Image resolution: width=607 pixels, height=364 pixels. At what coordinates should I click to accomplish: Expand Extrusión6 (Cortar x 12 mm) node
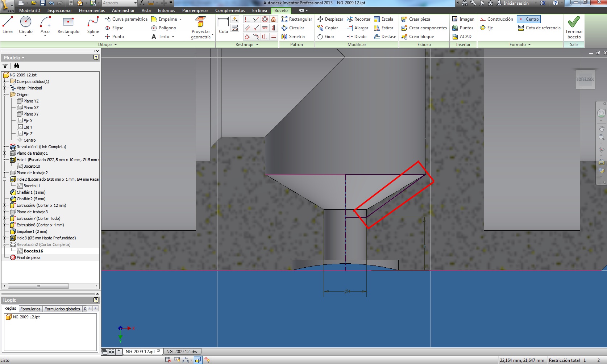5,205
